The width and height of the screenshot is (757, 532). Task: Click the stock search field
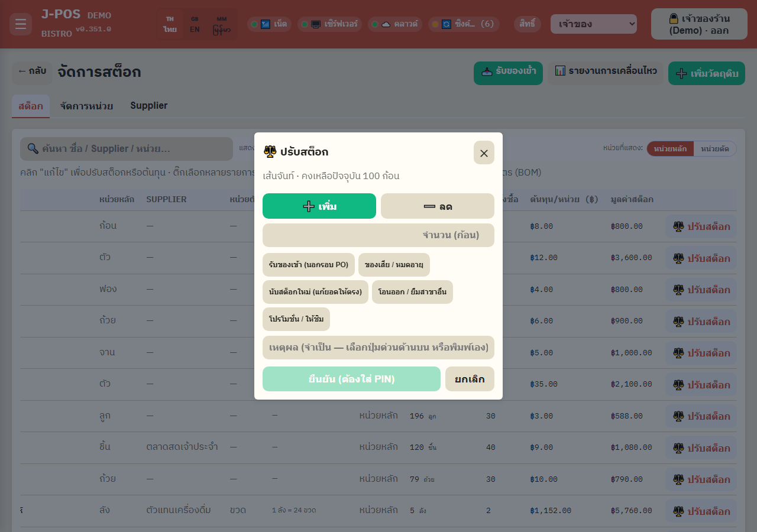pos(127,149)
